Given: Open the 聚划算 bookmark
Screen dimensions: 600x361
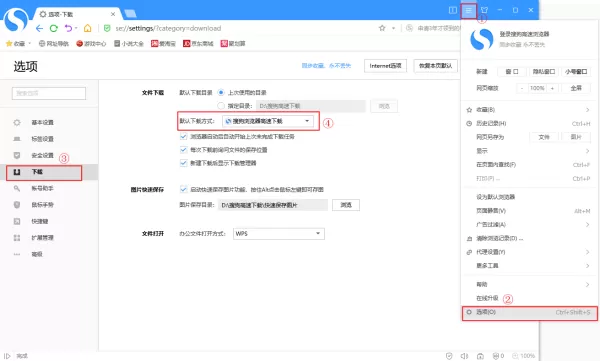Looking at the screenshot, I should (233, 44).
